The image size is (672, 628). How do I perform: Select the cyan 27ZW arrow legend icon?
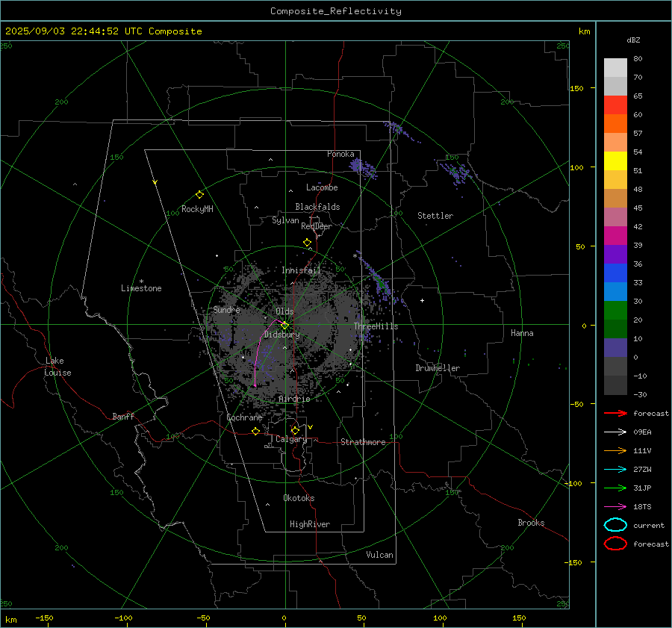click(615, 470)
